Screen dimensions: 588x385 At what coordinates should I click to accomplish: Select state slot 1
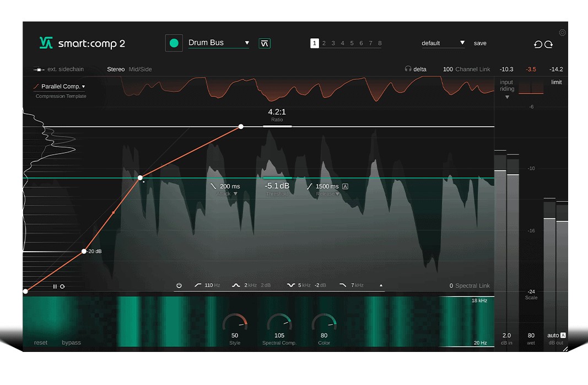click(x=315, y=43)
